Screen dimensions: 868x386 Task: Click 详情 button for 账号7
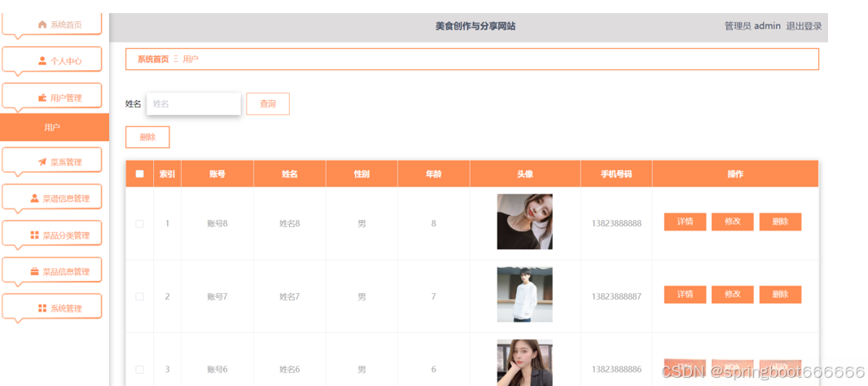click(x=685, y=295)
